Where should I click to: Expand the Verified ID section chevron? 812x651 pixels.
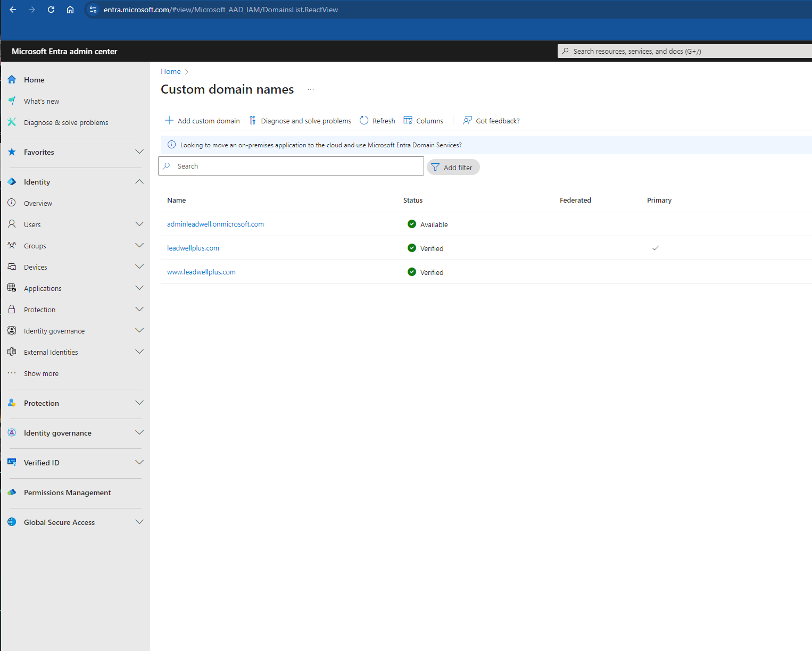[x=139, y=462]
